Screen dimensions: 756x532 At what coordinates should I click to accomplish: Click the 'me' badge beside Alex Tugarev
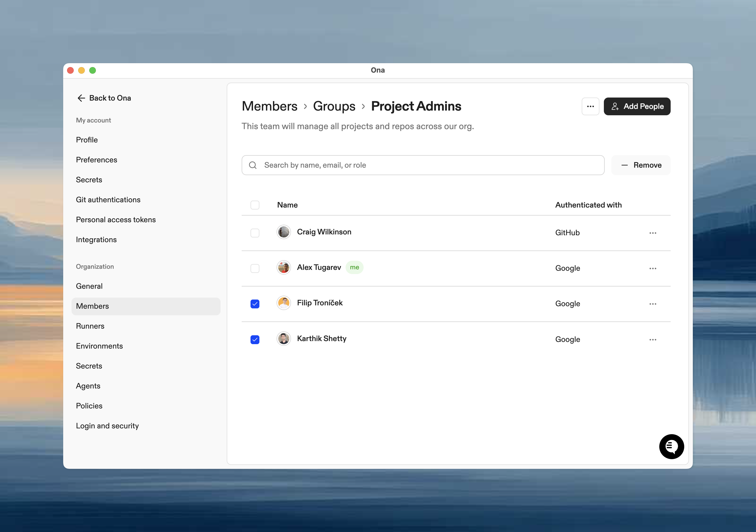[355, 267]
